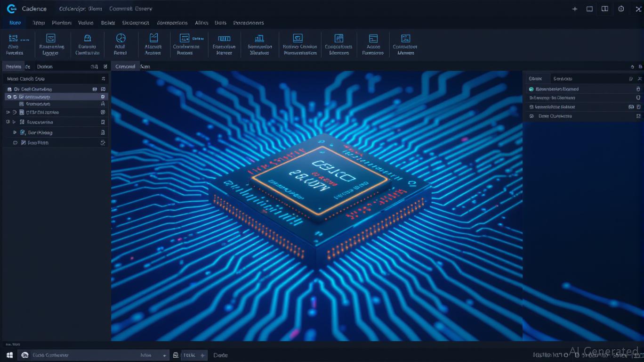
Task: Click the single-rectangle window icon in the title bar
Action: click(x=589, y=9)
